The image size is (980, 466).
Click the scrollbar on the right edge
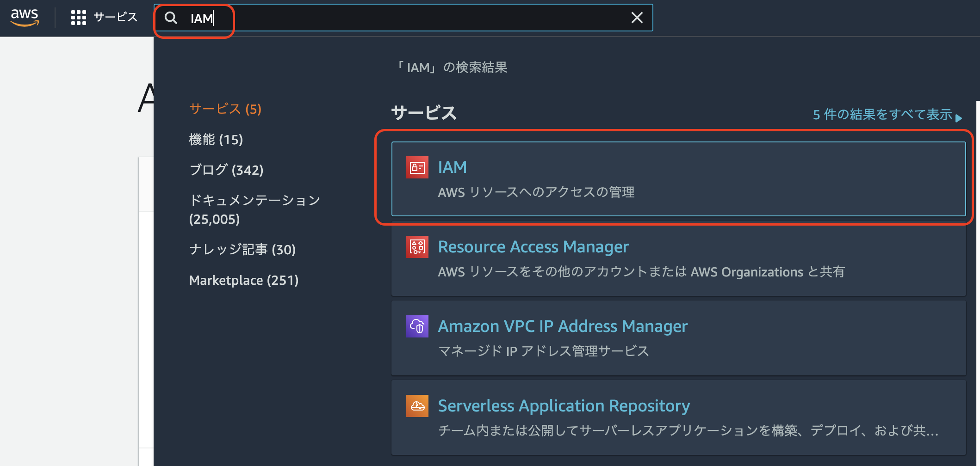pyautogui.click(x=977, y=231)
